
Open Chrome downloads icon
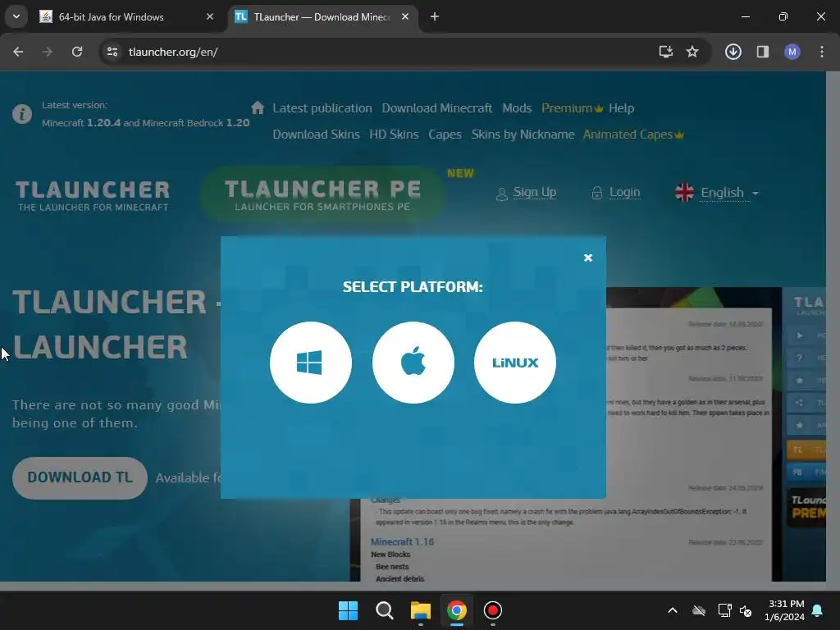point(733,52)
